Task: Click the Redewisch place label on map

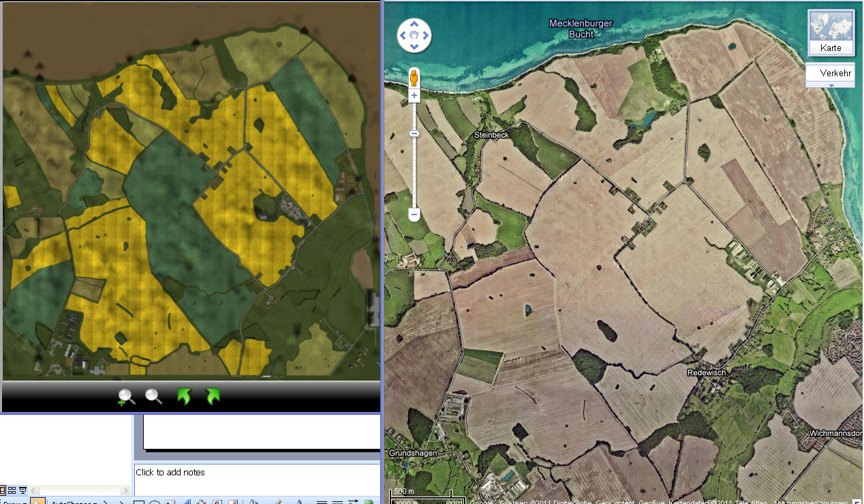Action: point(707,373)
